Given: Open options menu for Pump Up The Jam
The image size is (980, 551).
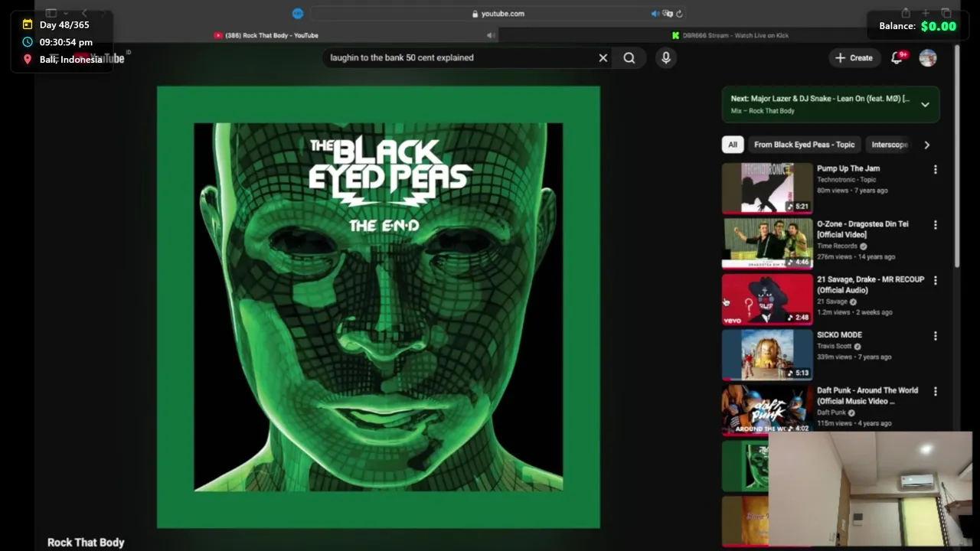Looking at the screenshot, I should click(x=935, y=169).
